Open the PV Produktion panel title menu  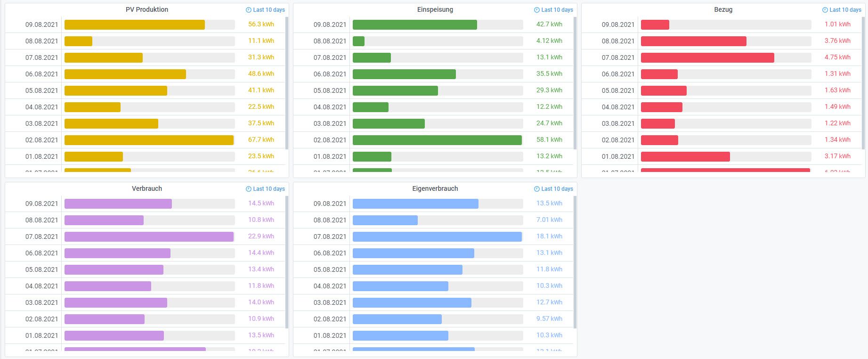tap(147, 9)
